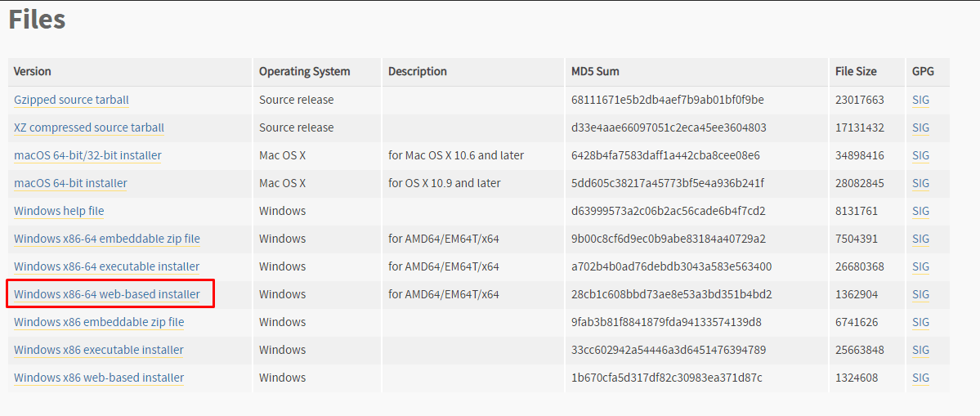Download Windows x86 embeddable zip file

[x=99, y=322]
